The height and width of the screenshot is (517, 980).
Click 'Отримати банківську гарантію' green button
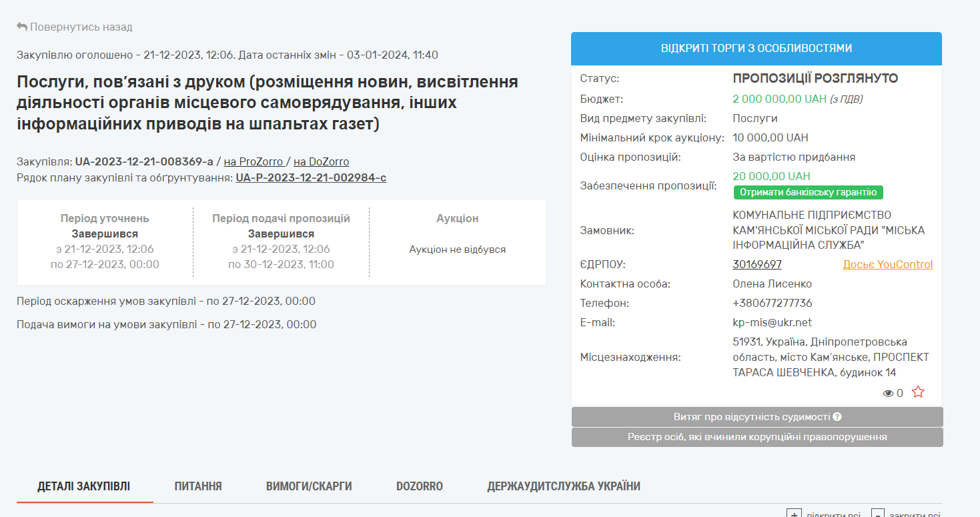(x=808, y=192)
